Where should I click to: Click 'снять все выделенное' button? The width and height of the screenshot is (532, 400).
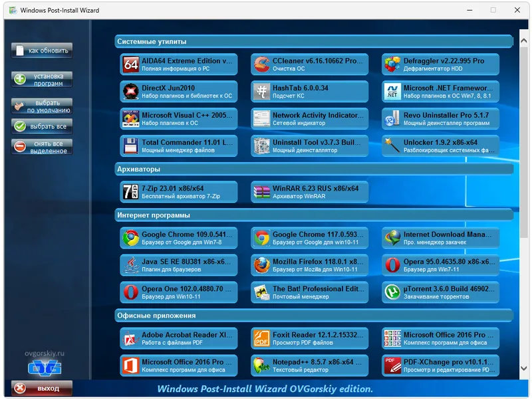click(x=42, y=147)
